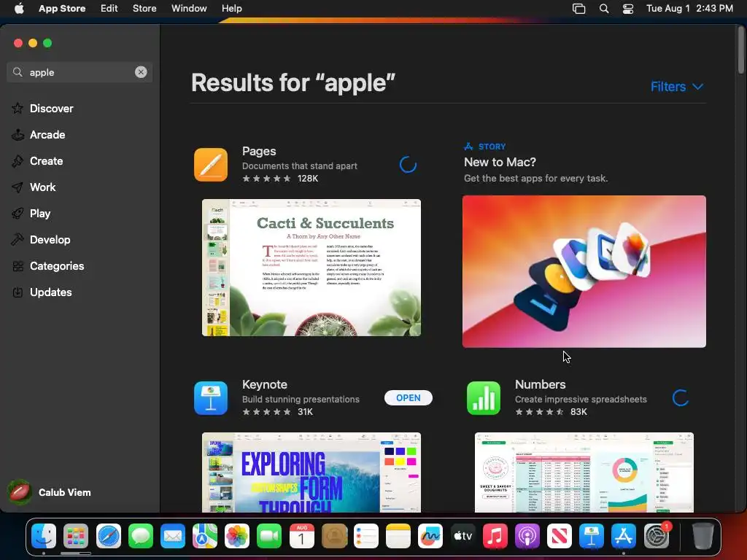The image size is (747, 560).
Task: Open Maps from the Dock
Action: [205, 536]
